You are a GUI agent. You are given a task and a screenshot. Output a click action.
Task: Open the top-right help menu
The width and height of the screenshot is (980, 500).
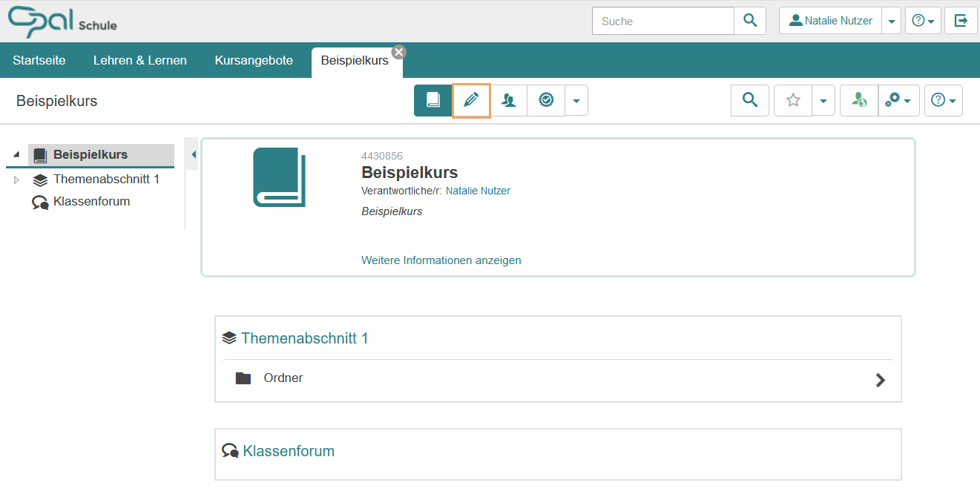pyautogui.click(x=920, y=20)
